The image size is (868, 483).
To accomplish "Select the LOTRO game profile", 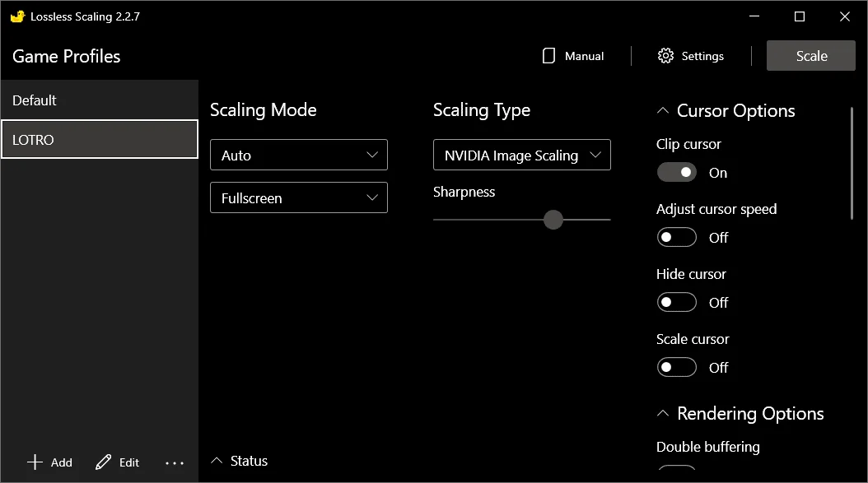I will point(99,139).
